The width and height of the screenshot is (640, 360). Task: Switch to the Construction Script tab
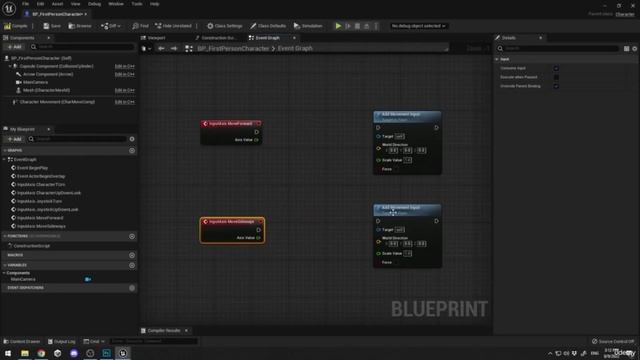pos(216,38)
